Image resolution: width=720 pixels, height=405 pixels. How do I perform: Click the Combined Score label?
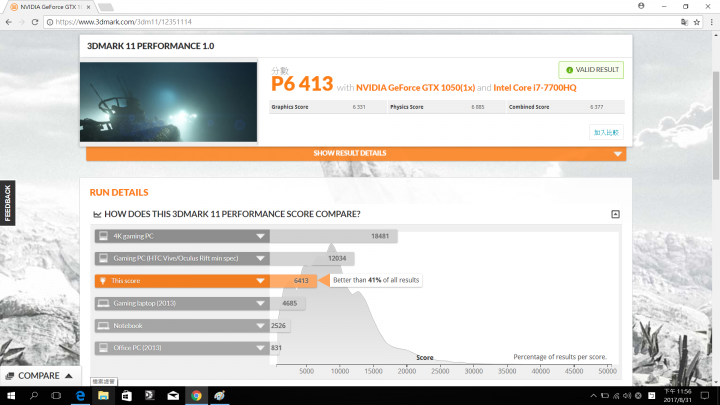tap(529, 107)
